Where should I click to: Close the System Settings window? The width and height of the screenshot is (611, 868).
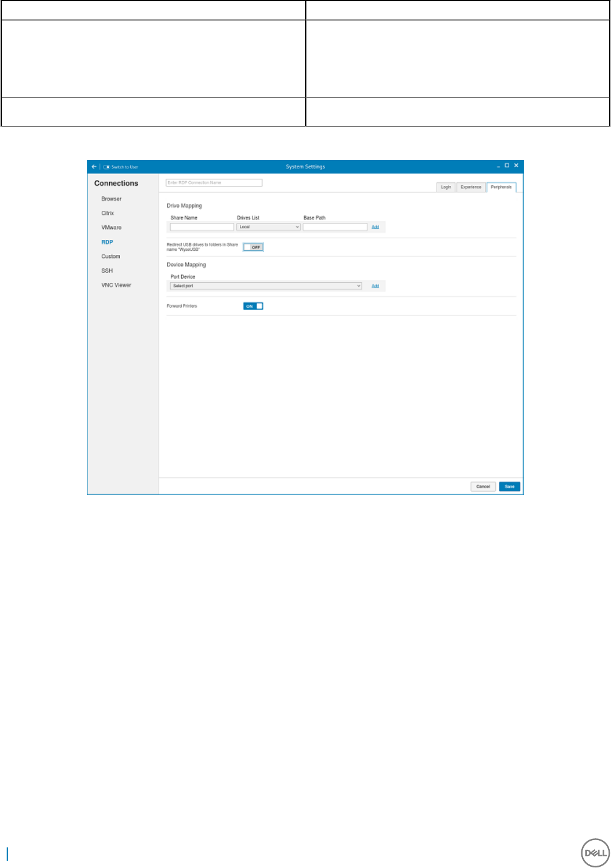click(517, 165)
